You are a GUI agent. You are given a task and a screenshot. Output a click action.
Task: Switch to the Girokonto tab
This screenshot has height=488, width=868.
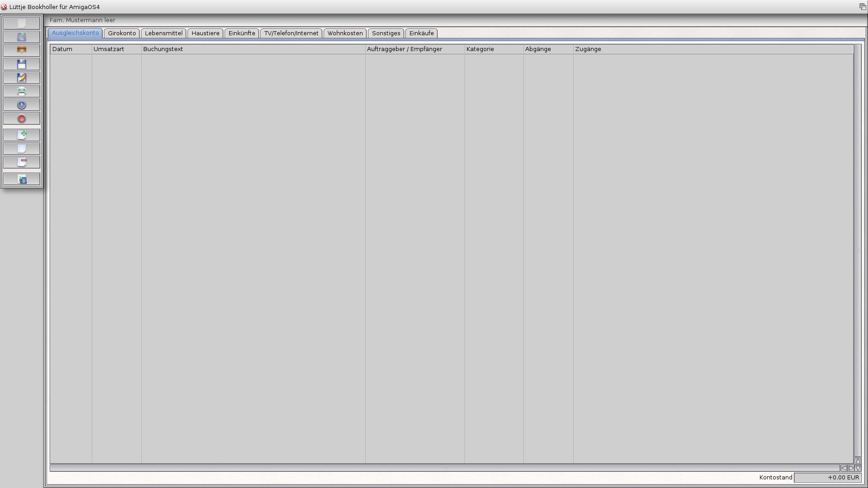(x=122, y=33)
